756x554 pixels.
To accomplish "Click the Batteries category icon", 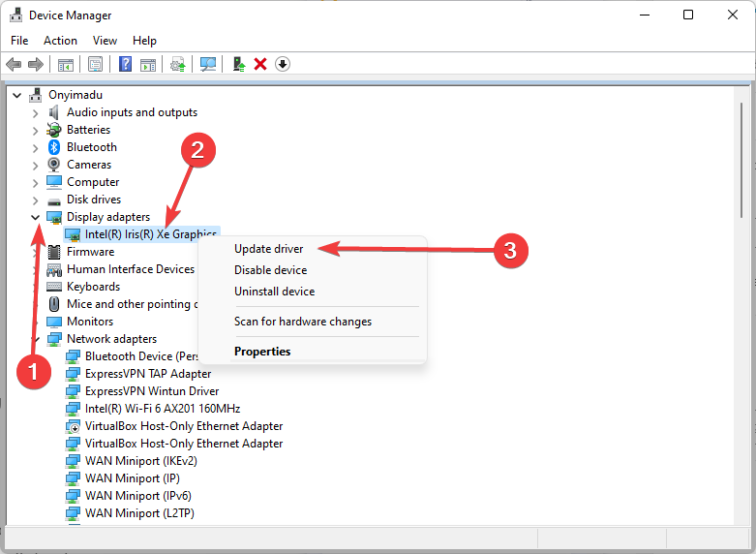I will 54,130.
